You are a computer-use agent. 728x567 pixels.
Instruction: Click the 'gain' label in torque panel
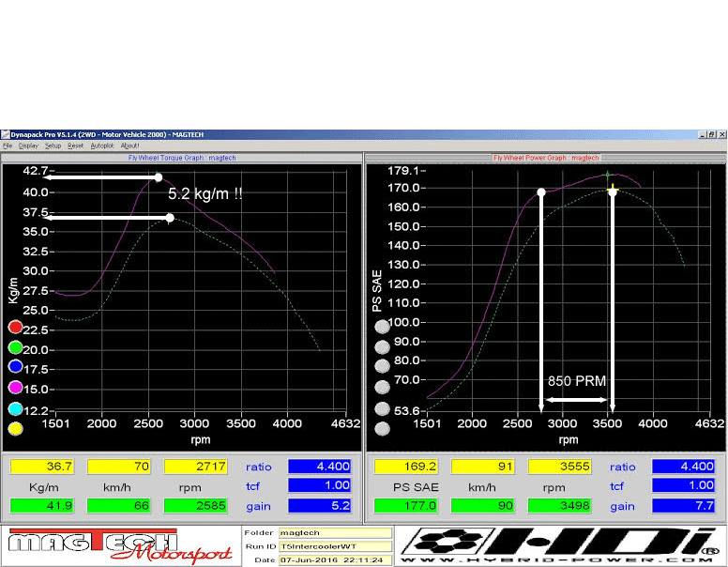pyautogui.click(x=258, y=506)
